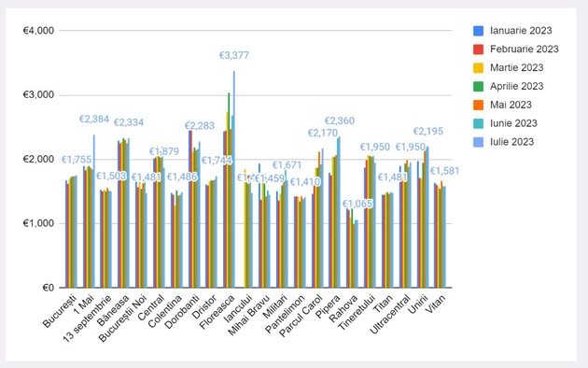Click the Martie 2023 yellow legend swatch
The height and width of the screenshot is (368, 588).
click(x=478, y=68)
